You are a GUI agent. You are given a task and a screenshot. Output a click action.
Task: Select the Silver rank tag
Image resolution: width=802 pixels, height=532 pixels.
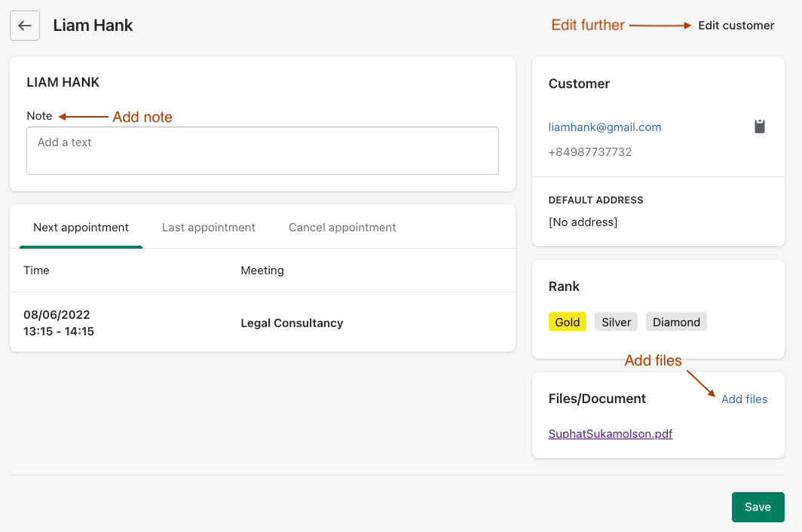616,323
